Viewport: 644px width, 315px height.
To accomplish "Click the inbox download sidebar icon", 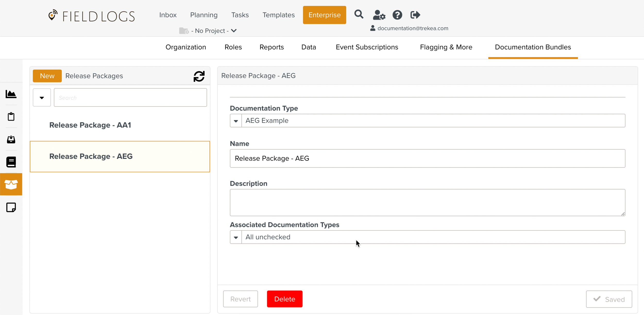I will click(11, 139).
